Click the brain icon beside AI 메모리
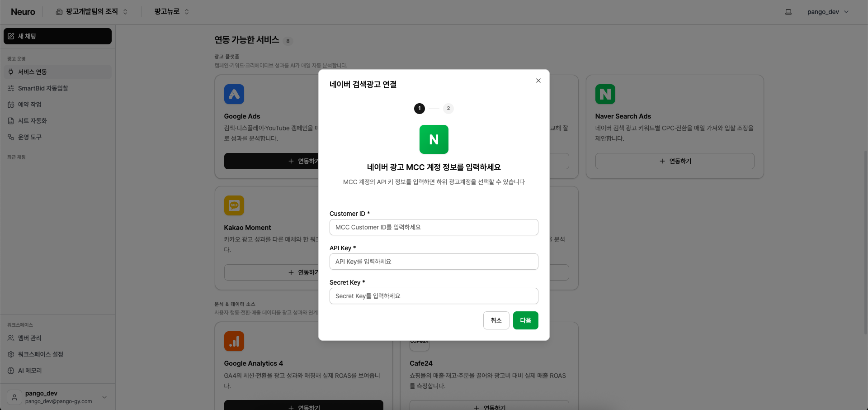The width and height of the screenshot is (868, 410). click(11, 371)
